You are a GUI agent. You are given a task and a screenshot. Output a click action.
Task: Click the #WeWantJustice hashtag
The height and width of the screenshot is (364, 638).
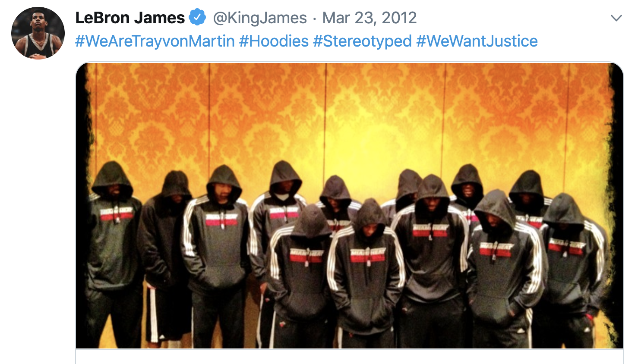pos(477,41)
